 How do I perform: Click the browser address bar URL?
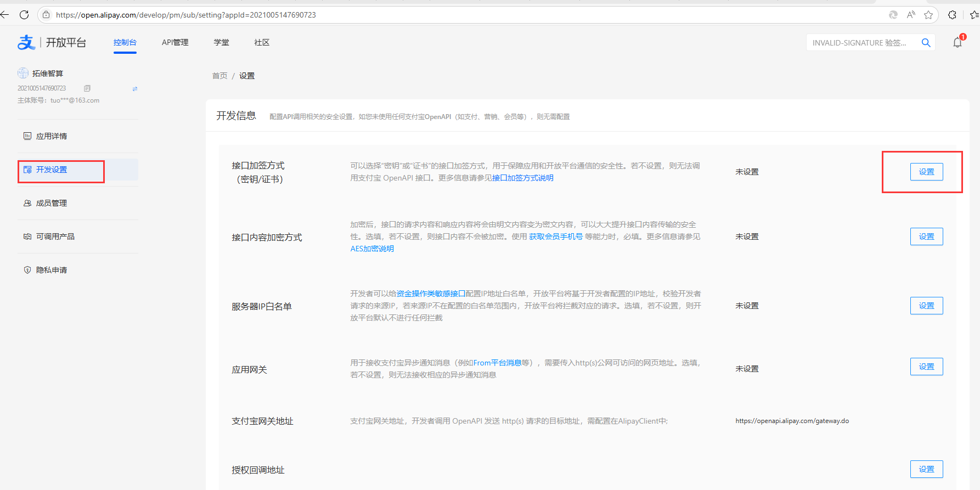click(186, 15)
